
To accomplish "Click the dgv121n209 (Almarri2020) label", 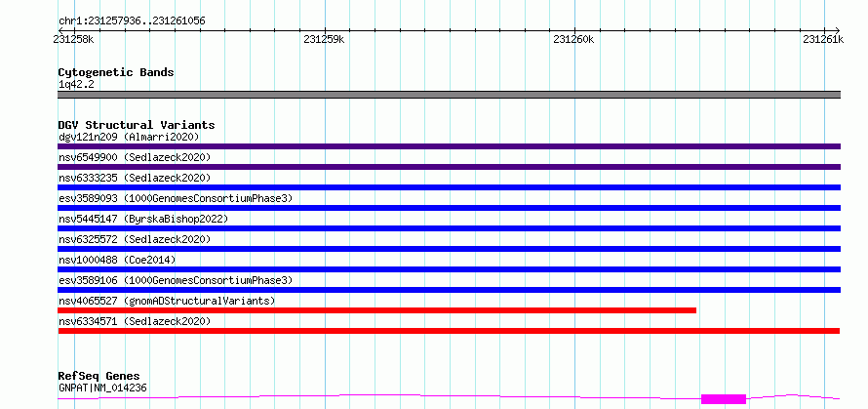I will (129, 137).
